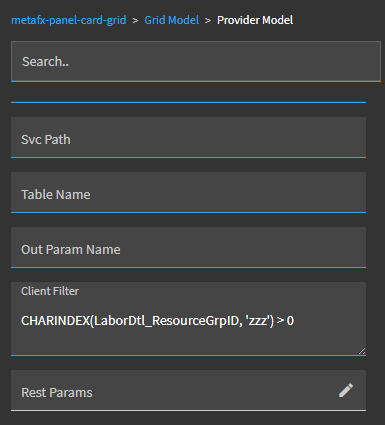The height and width of the screenshot is (425, 385).
Task: Click the Client Filter label
Action: click(x=50, y=291)
